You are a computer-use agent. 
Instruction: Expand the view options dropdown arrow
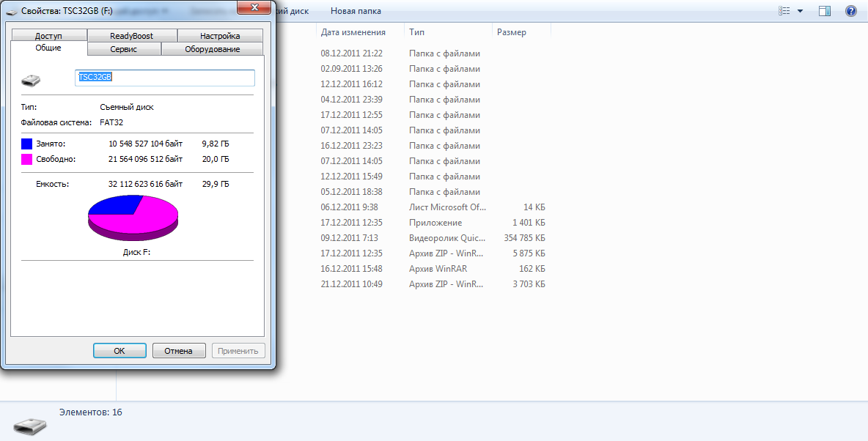tap(800, 11)
